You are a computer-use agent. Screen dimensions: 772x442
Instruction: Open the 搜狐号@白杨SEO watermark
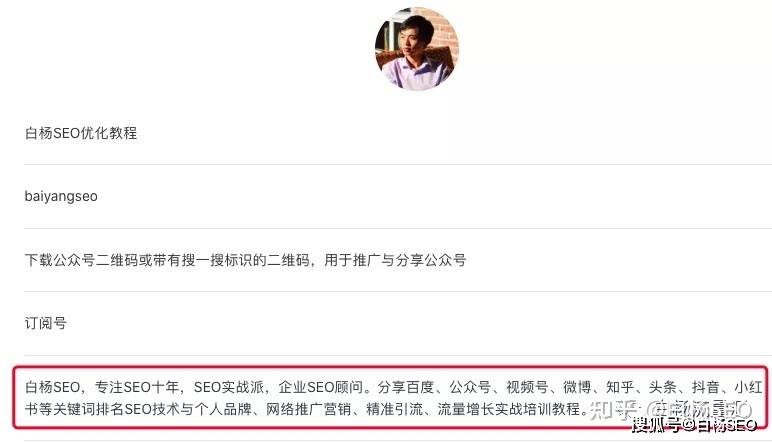click(x=694, y=425)
